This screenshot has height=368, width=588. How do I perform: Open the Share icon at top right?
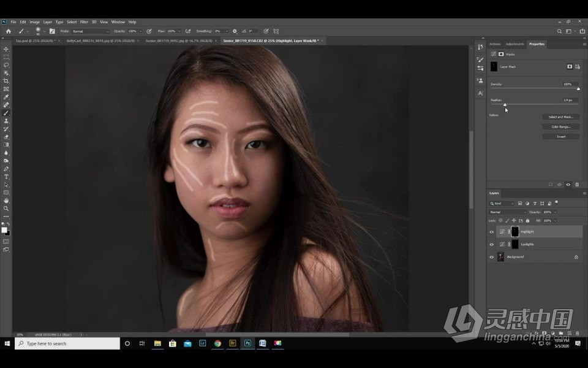pos(582,31)
